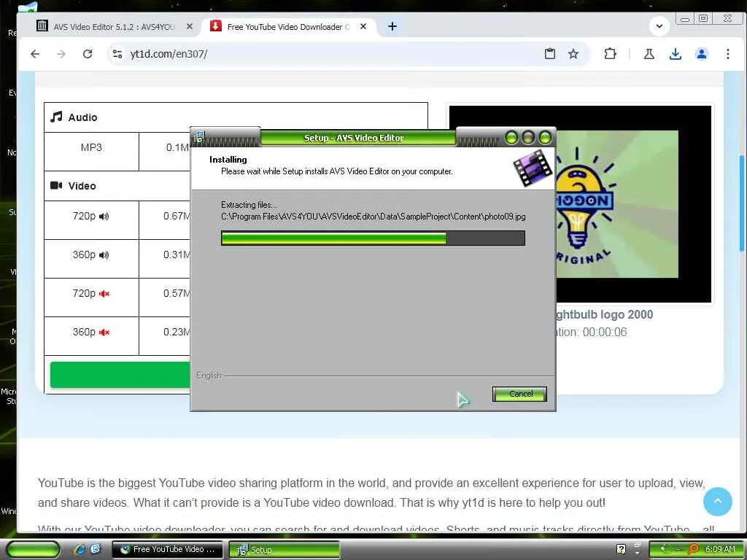Switch to Free YouTube Video taskbar item
The width and height of the screenshot is (747, 560).
point(168,550)
